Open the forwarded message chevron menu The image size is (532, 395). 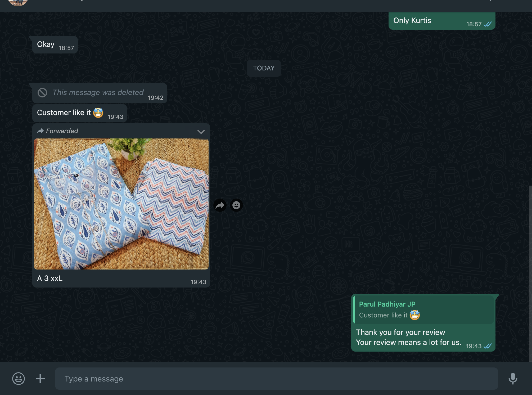pos(201,132)
